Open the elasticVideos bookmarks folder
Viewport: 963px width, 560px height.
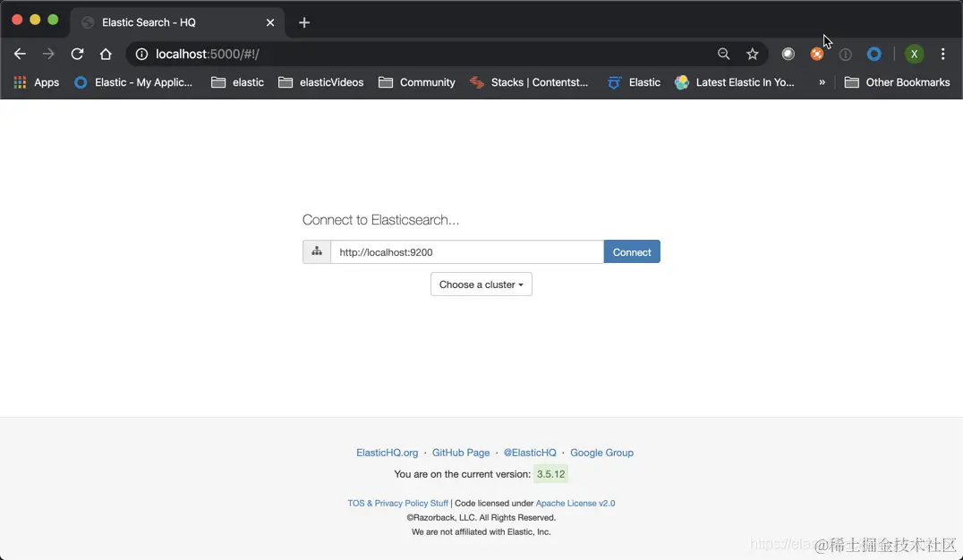click(x=321, y=82)
